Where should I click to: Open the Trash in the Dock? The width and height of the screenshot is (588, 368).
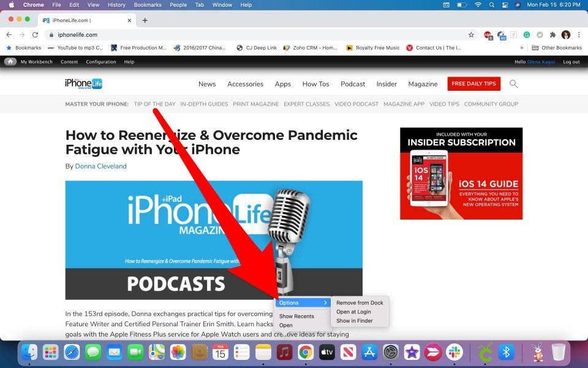[559, 353]
